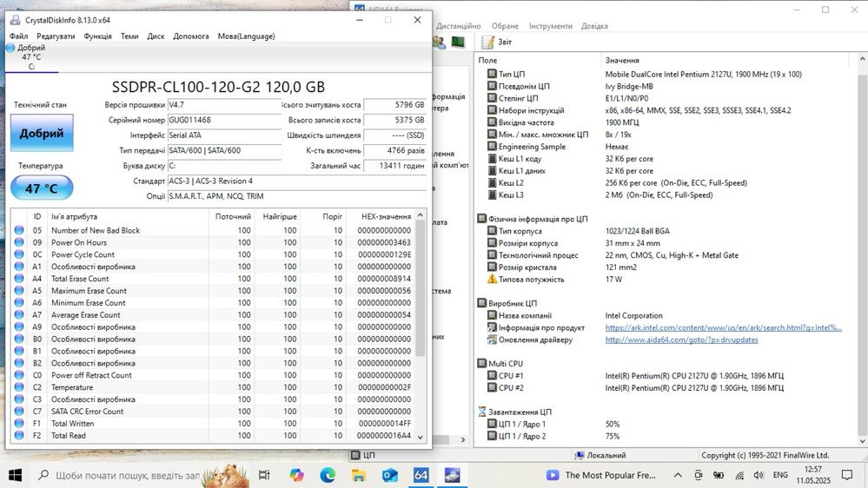The image size is (868, 488).
Task: Click status circle for Power Cycle Count
Action: pos(19,254)
